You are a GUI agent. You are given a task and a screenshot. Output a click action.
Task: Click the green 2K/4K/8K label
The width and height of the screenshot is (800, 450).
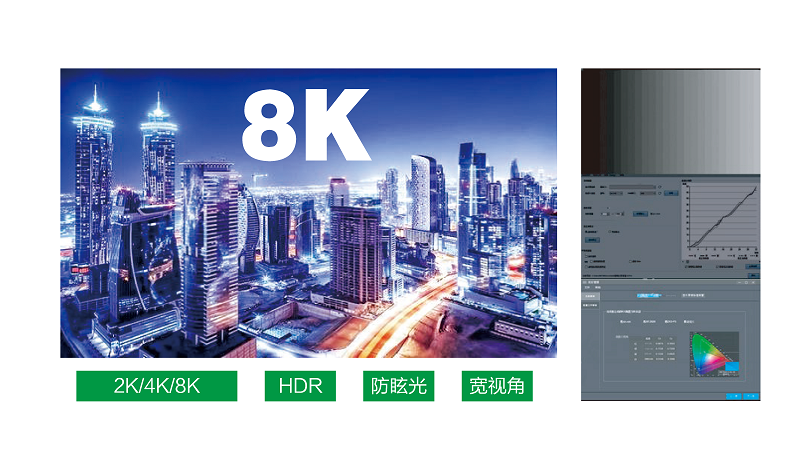coord(157,386)
